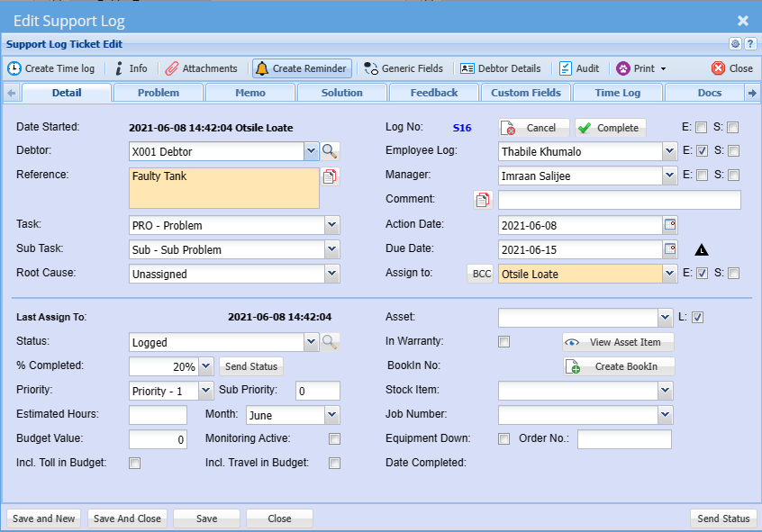Click the magnifier search icon beside Debtor
Screen dimensions: 762x532
coord(331,151)
